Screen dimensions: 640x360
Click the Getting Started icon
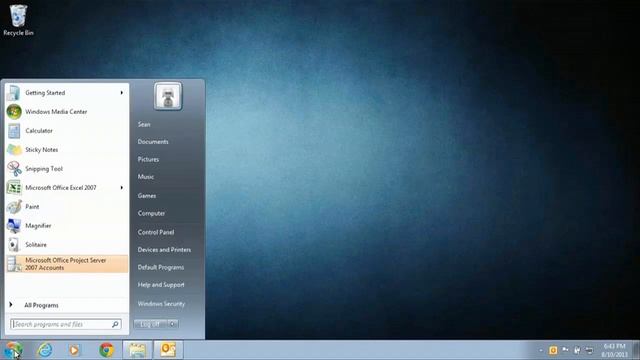tap(13, 93)
